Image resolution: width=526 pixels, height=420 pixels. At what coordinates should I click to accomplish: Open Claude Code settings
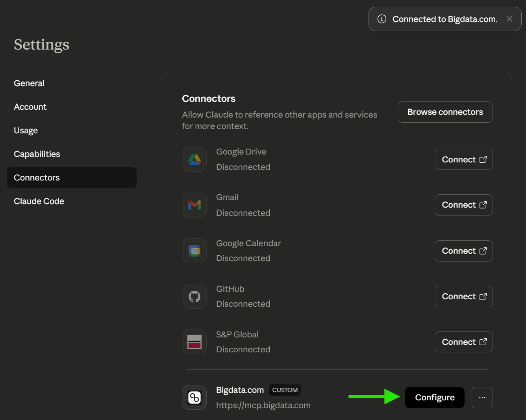(39, 201)
